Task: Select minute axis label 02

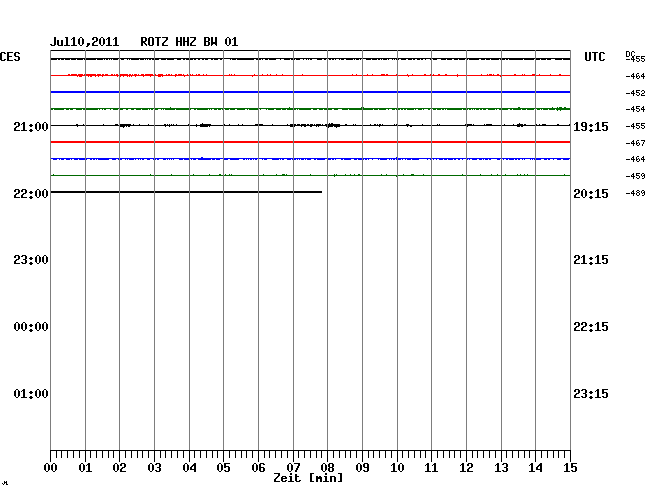Action: [x=119, y=468]
